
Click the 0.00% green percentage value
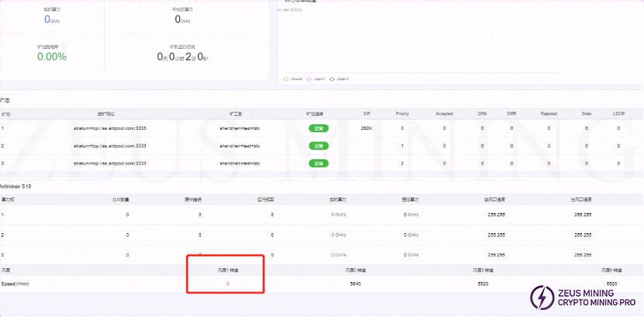coord(52,56)
